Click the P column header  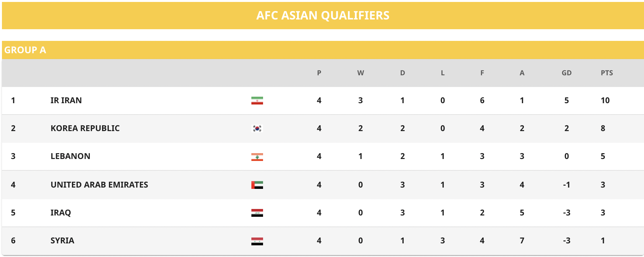[319, 73]
